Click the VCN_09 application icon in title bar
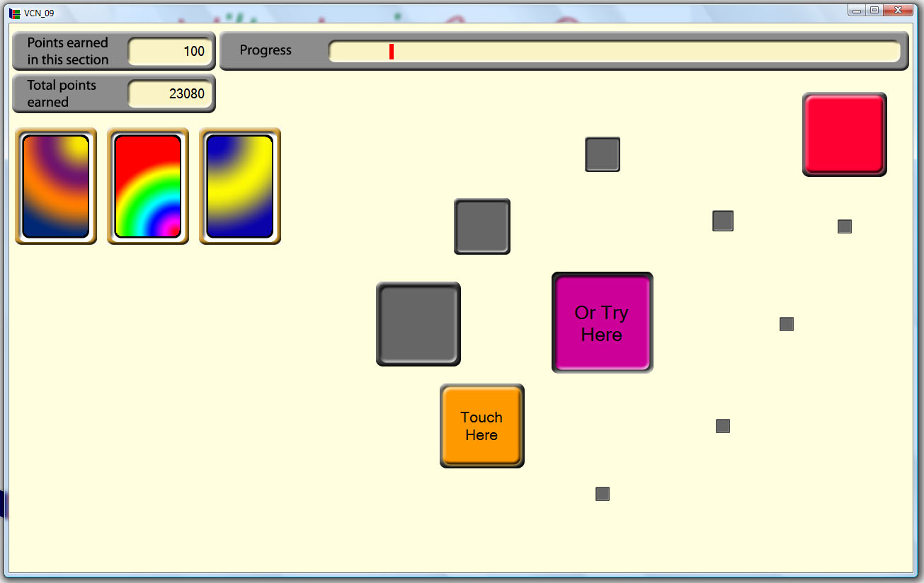This screenshot has height=583, width=924. point(15,13)
